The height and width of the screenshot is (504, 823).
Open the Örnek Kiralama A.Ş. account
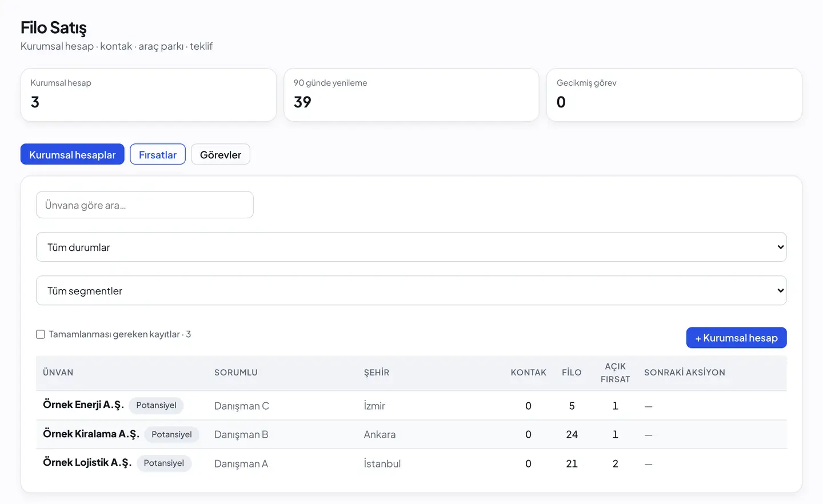(x=91, y=434)
